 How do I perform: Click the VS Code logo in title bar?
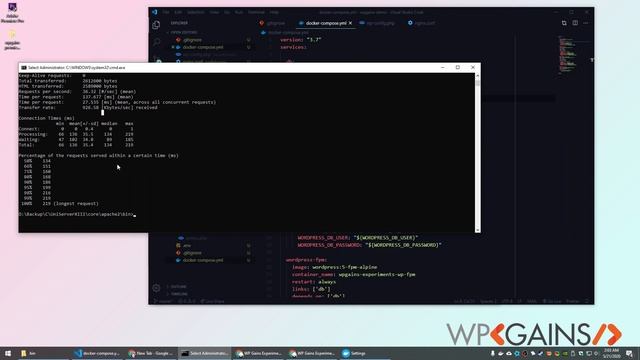click(155, 12)
